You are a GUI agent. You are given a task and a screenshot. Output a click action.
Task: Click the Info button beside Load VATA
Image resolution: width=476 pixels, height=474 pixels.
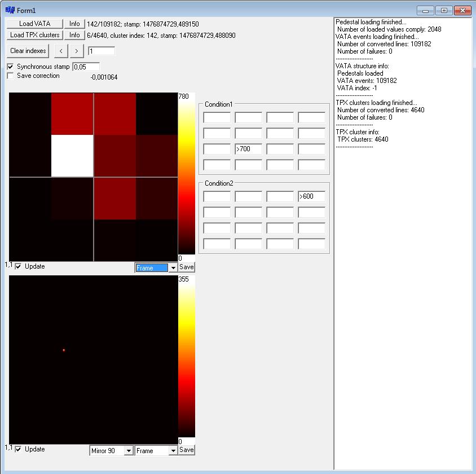[x=74, y=24]
